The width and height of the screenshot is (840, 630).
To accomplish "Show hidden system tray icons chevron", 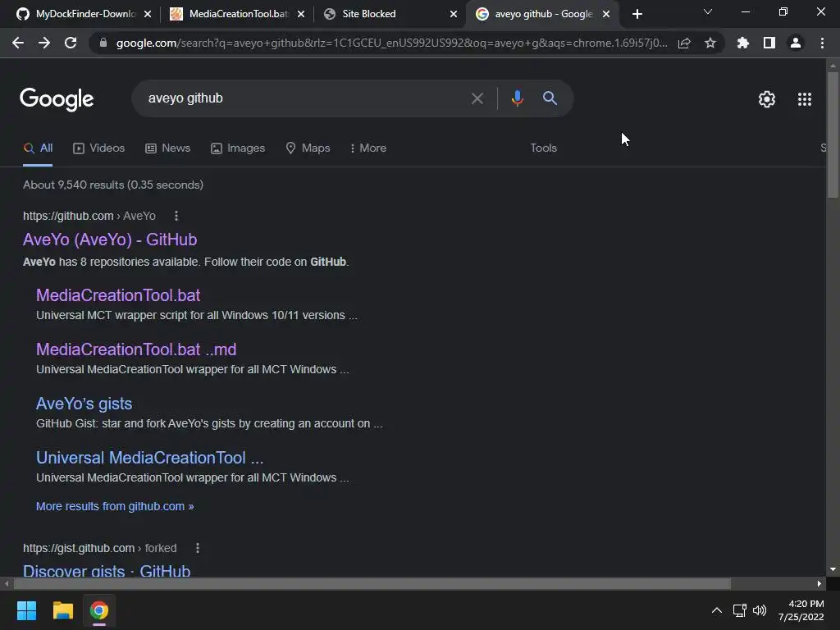I will pos(716,610).
